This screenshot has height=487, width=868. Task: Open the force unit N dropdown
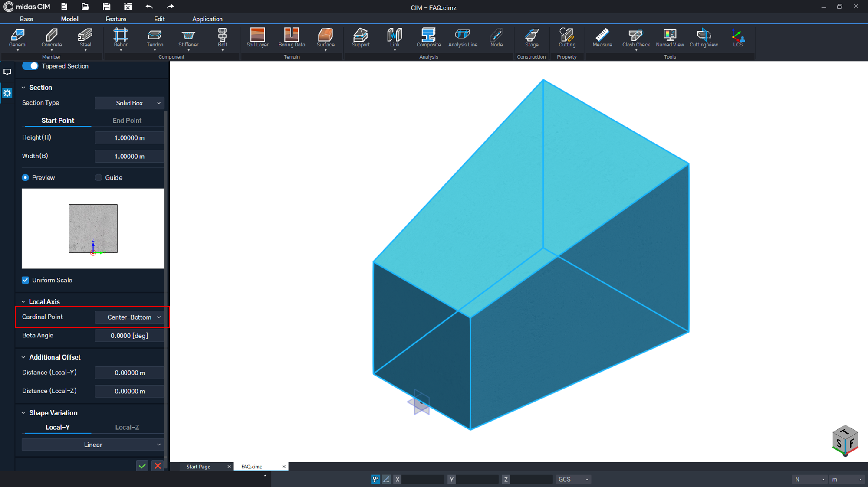[x=809, y=479]
